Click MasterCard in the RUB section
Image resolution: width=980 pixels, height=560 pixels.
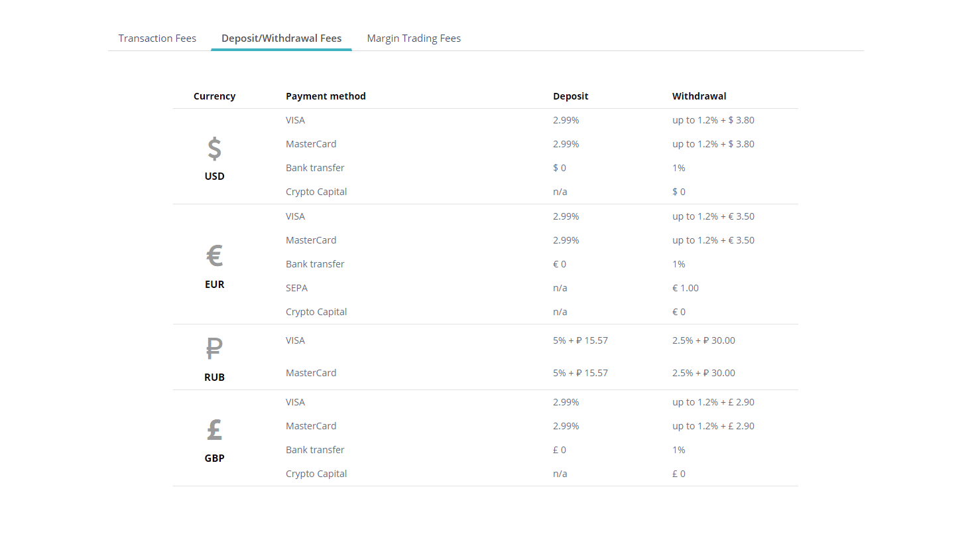click(311, 373)
